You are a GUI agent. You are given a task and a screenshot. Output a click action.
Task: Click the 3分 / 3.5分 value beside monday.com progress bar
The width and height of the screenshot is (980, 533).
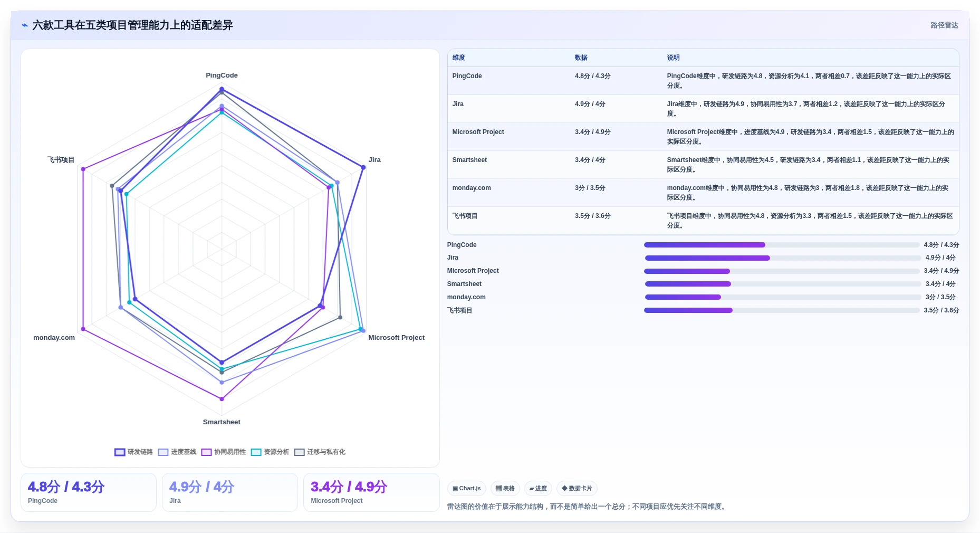point(940,297)
